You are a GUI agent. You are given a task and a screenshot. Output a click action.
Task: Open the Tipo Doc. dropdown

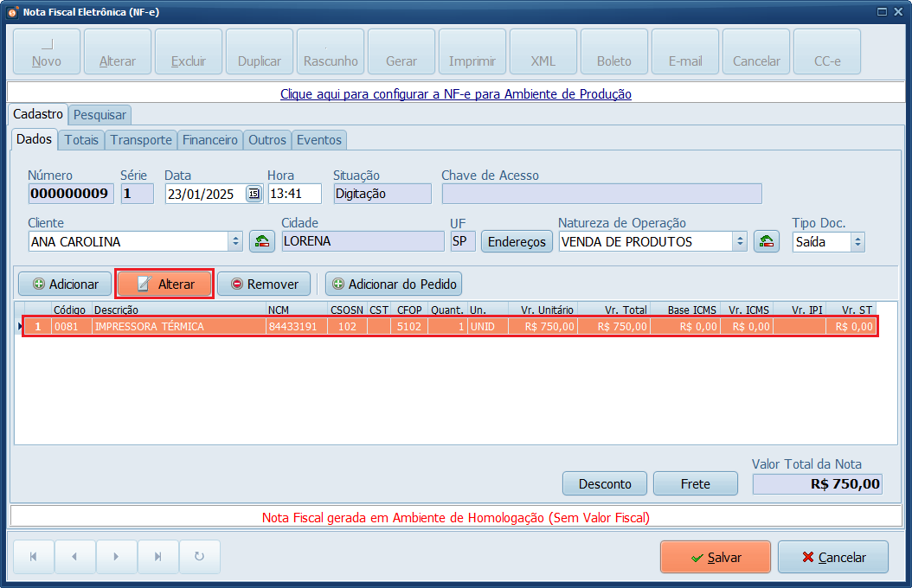[x=857, y=242]
